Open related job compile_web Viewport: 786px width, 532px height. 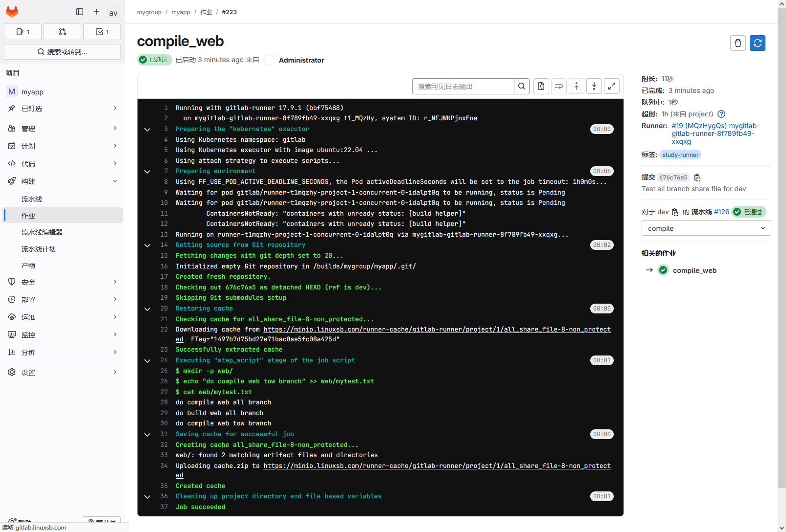click(694, 270)
